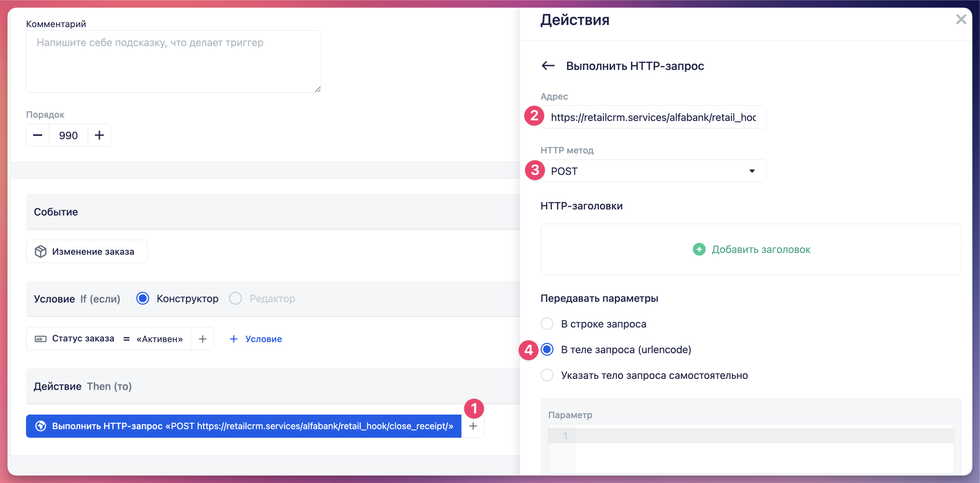Select the Редактор radio option
Viewport: 980px width, 483px height.
click(236, 299)
